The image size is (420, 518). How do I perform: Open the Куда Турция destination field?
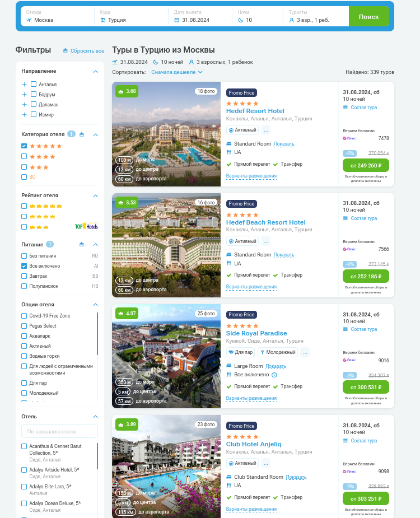point(132,16)
